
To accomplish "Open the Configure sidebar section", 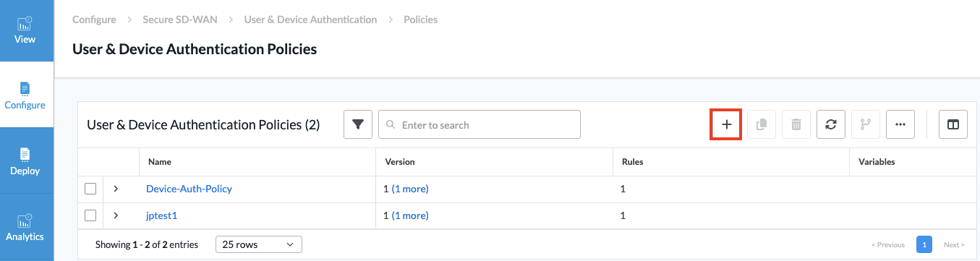I will click(26, 95).
